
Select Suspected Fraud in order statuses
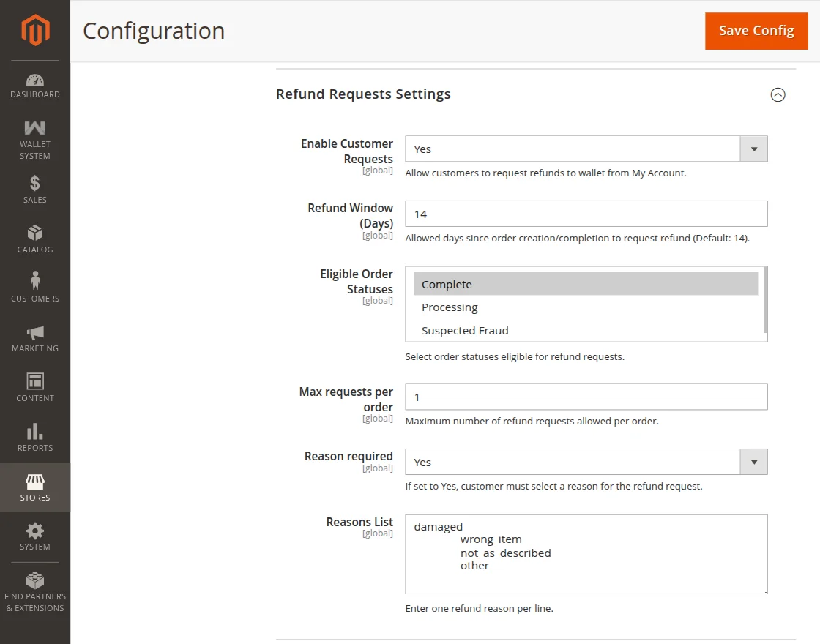(x=586, y=330)
